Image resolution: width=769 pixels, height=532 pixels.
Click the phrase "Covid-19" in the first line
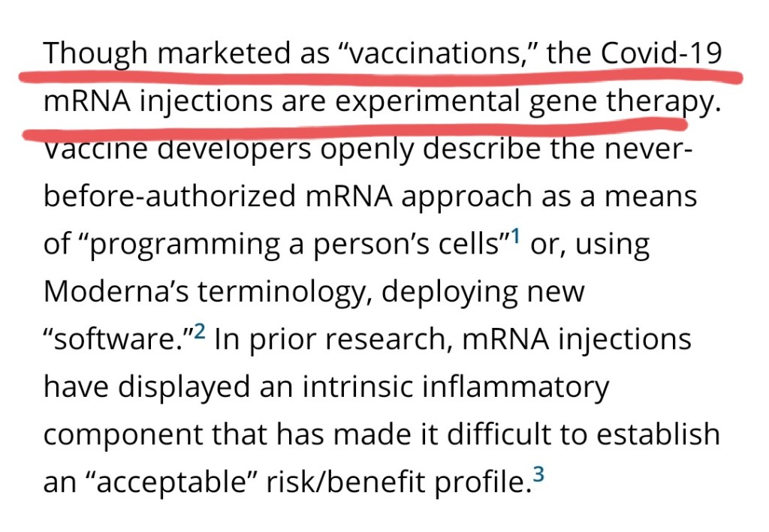coord(662,54)
